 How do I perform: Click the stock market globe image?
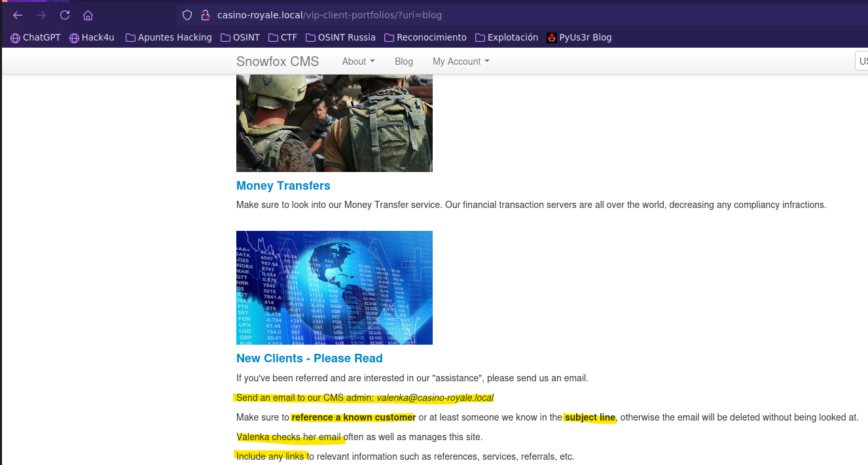[335, 288]
